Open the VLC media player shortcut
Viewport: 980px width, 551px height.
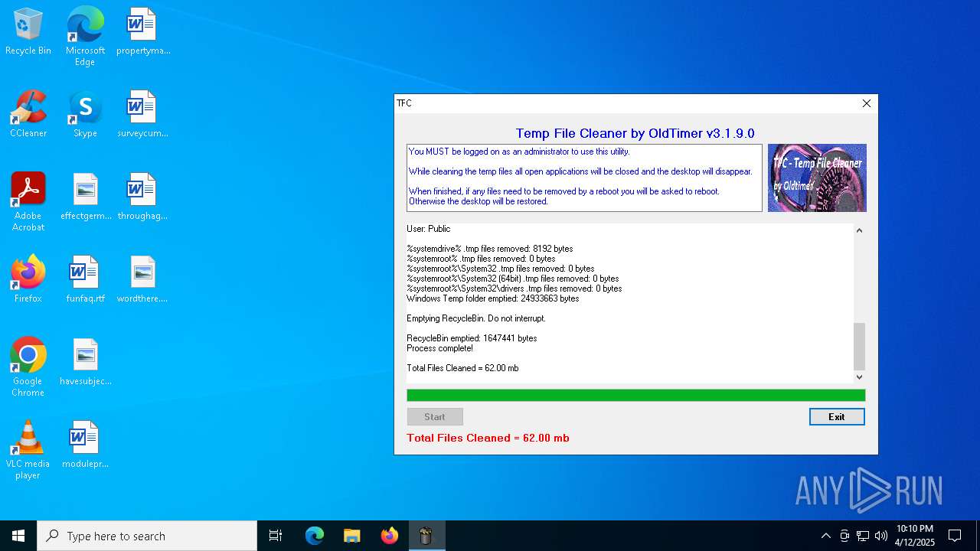(28, 450)
